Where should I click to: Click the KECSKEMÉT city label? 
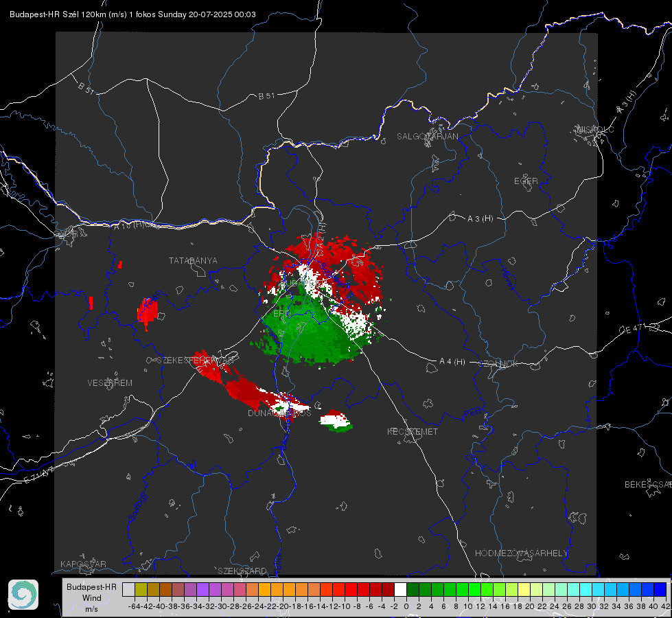pyautogui.click(x=413, y=431)
